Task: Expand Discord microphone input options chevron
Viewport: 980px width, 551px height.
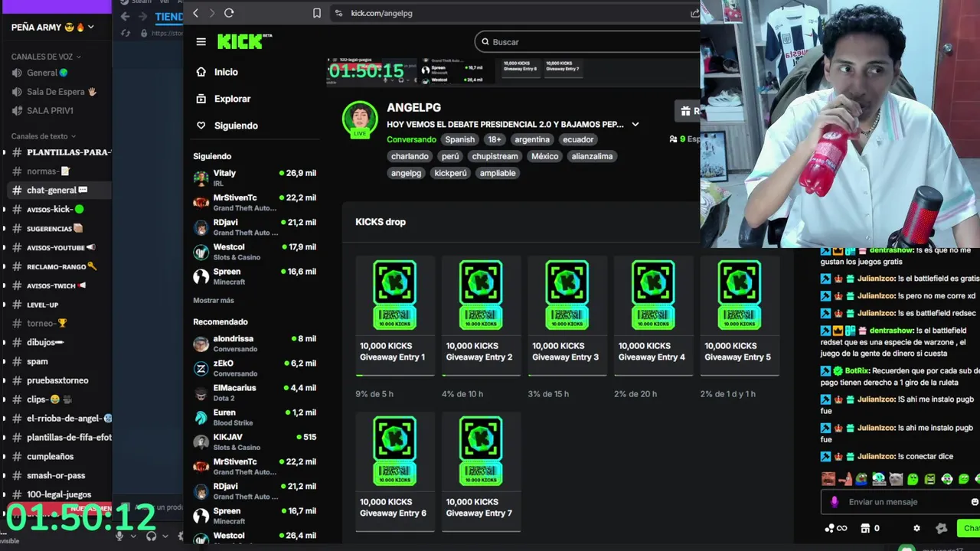Action: coord(132,536)
